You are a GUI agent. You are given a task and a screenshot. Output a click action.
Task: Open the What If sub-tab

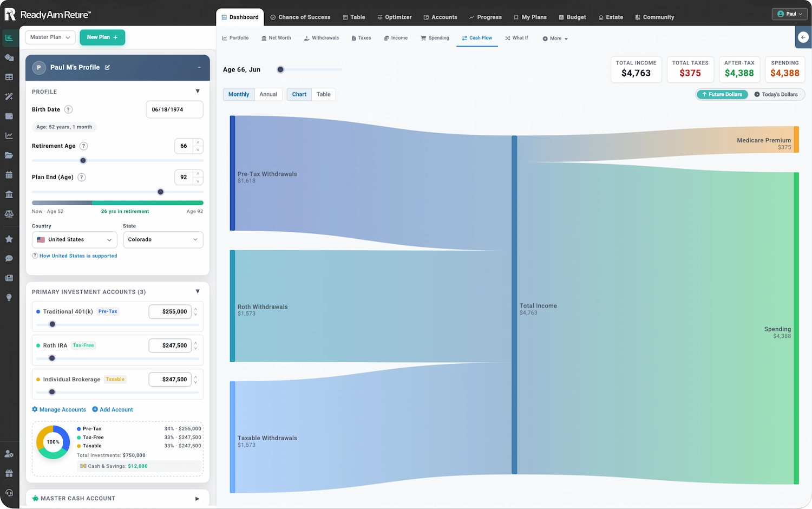[516, 38]
